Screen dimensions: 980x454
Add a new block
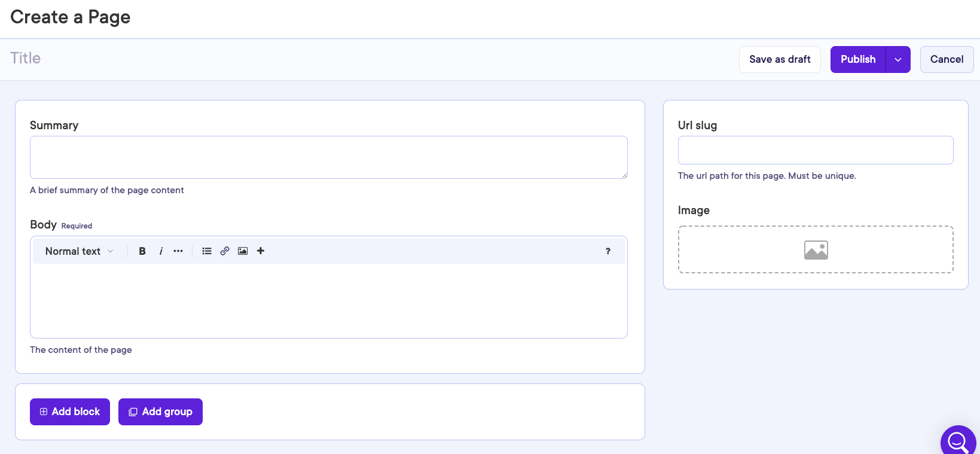coord(70,412)
